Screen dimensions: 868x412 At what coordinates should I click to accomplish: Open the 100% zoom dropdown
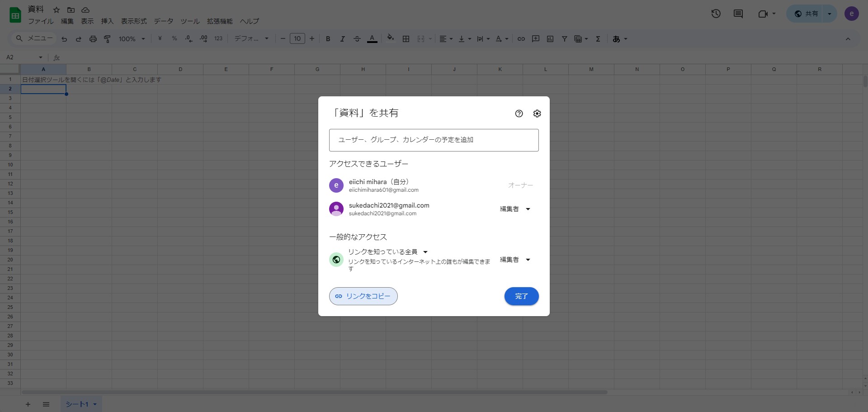coord(132,39)
